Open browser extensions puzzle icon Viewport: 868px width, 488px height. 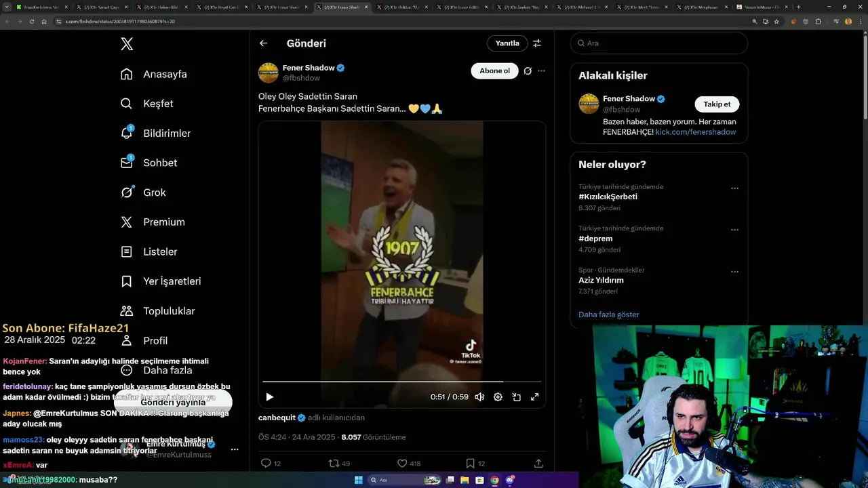tap(818, 22)
